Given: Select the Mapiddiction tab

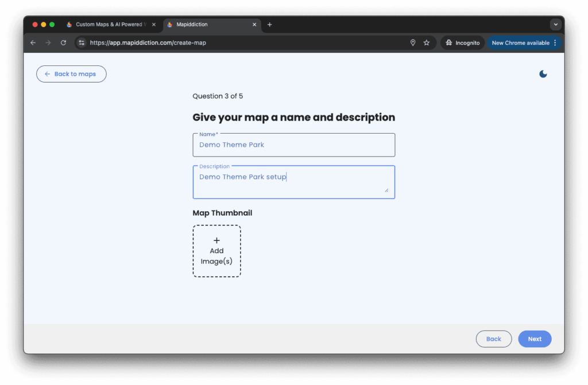Looking at the screenshot, I should pyautogui.click(x=207, y=25).
